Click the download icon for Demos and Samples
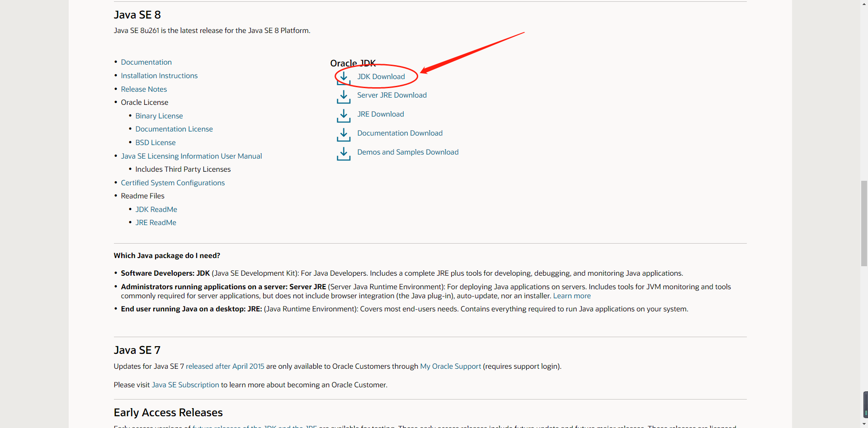Image resolution: width=868 pixels, height=428 pixels. (344, 154)
